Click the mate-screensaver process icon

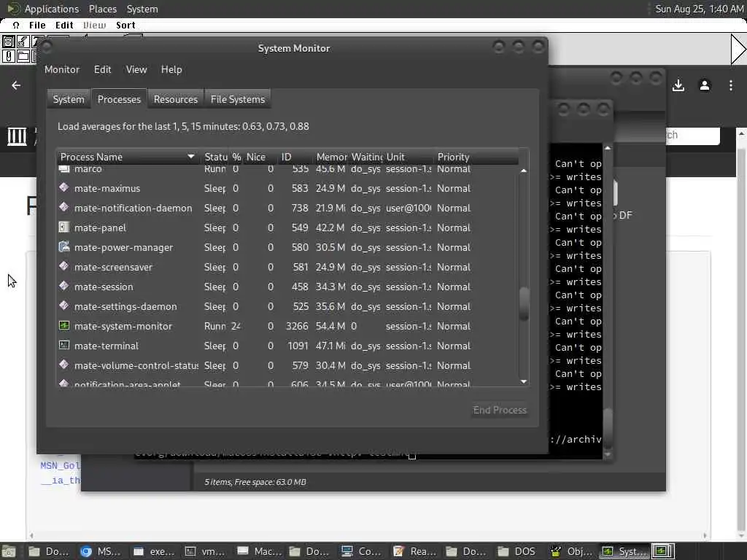tap(64, 266)
